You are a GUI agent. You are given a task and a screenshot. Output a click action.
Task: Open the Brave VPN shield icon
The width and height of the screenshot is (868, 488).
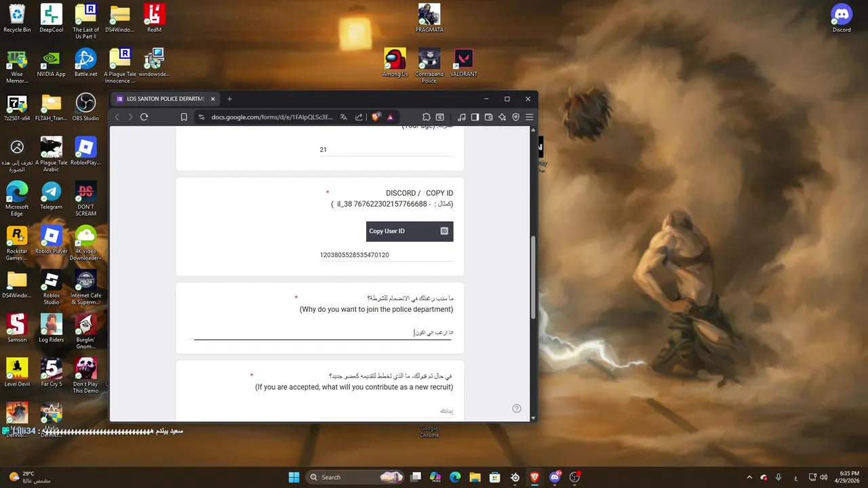coord(515,117)
